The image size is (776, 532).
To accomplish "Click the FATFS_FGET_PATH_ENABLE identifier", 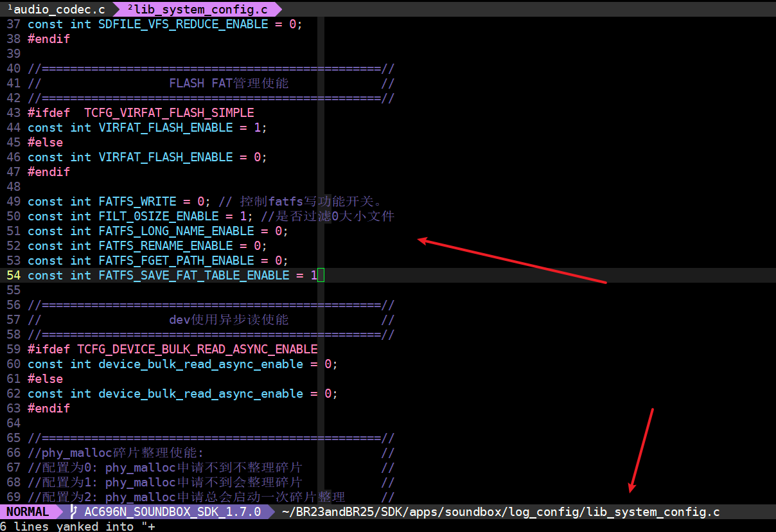I will click(x=176, y=261).
